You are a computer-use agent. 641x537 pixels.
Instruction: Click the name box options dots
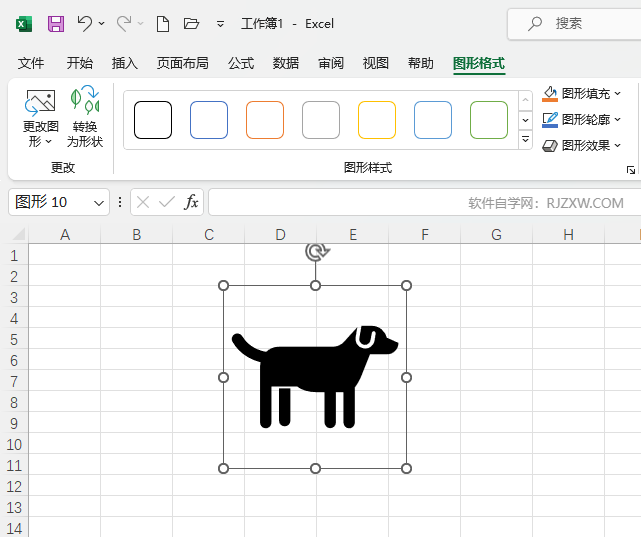pos(120,202)
